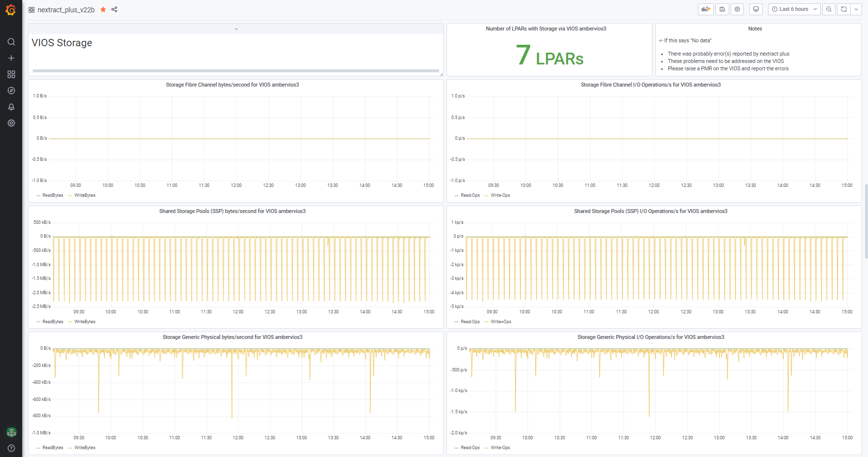
Task: Open dashboard settings gear in top toolbar
Action: point(737,9)
